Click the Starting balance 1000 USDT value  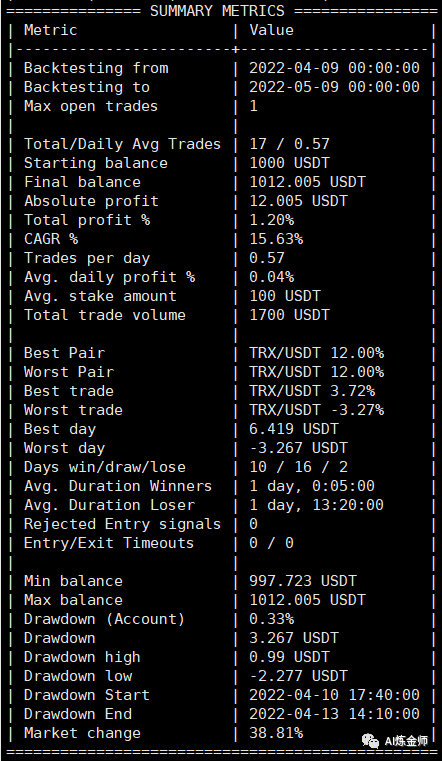click(x=289, y=163)
